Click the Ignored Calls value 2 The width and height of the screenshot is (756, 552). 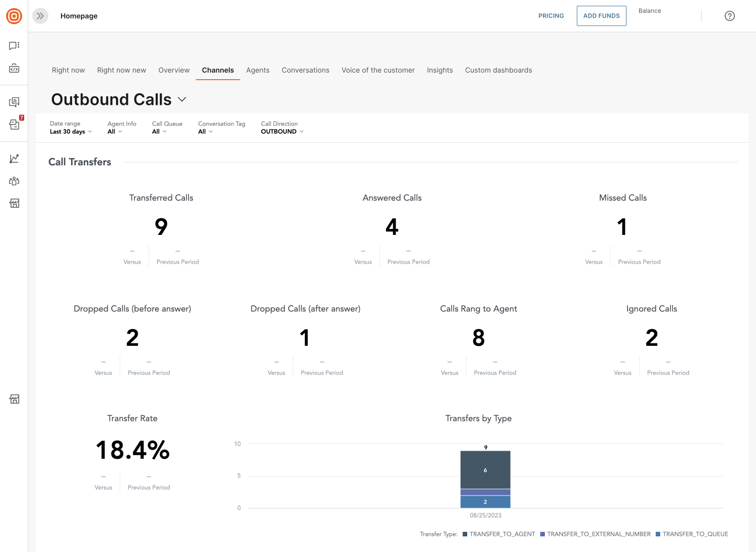pyautogui.click(x=652, y=338)
